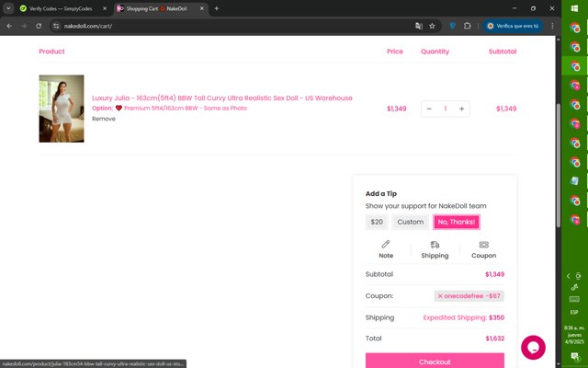Open the Luxury Julia product title link
The image size is (588, 368).
click(x=222, y=98)
